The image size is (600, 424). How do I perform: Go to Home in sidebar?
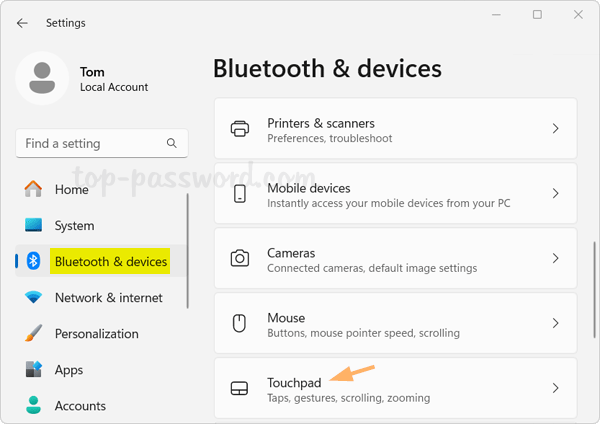click(x=71, y=189)
